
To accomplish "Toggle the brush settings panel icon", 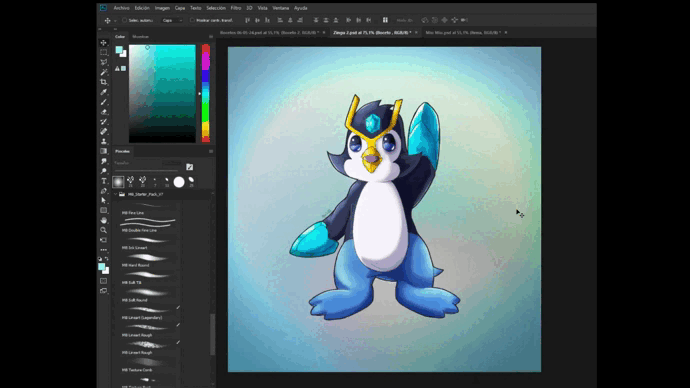I will [189, 167].
